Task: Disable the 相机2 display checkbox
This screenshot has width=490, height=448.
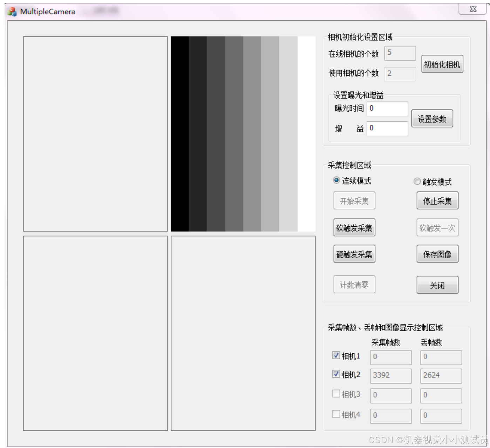Action: click(336, 375)
